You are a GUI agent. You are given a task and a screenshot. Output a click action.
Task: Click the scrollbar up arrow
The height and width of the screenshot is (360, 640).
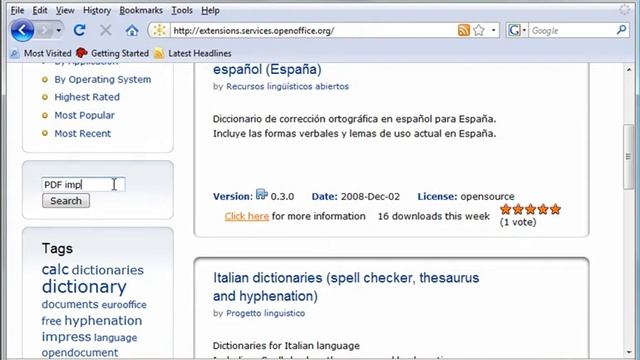629,69
